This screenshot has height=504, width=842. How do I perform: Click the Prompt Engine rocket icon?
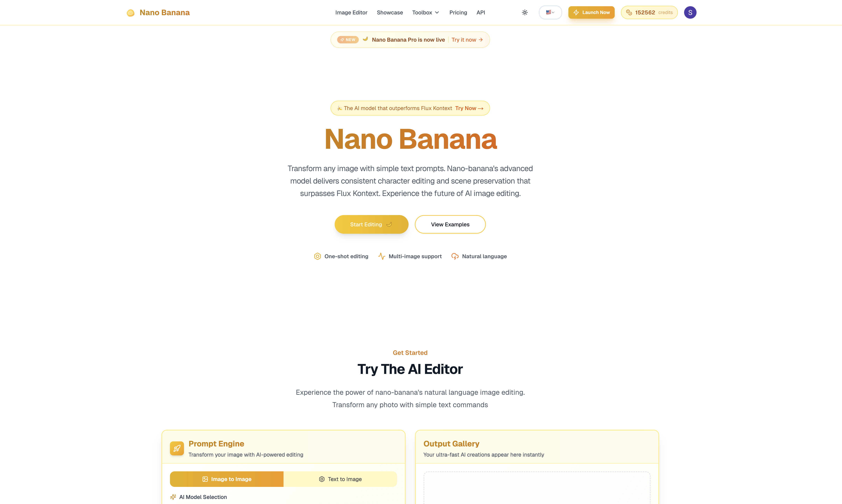coord(177,448)
